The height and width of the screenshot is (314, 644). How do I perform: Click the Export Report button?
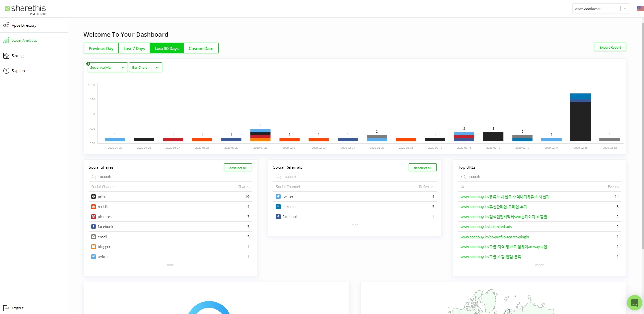610,48
